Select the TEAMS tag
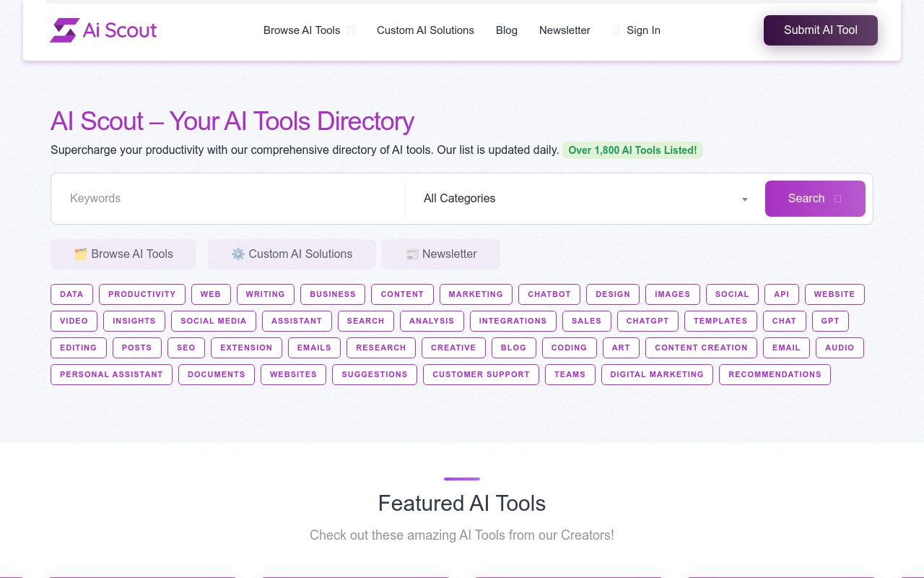This screenshot has width=924, height=578. click(x=570, y=374)
